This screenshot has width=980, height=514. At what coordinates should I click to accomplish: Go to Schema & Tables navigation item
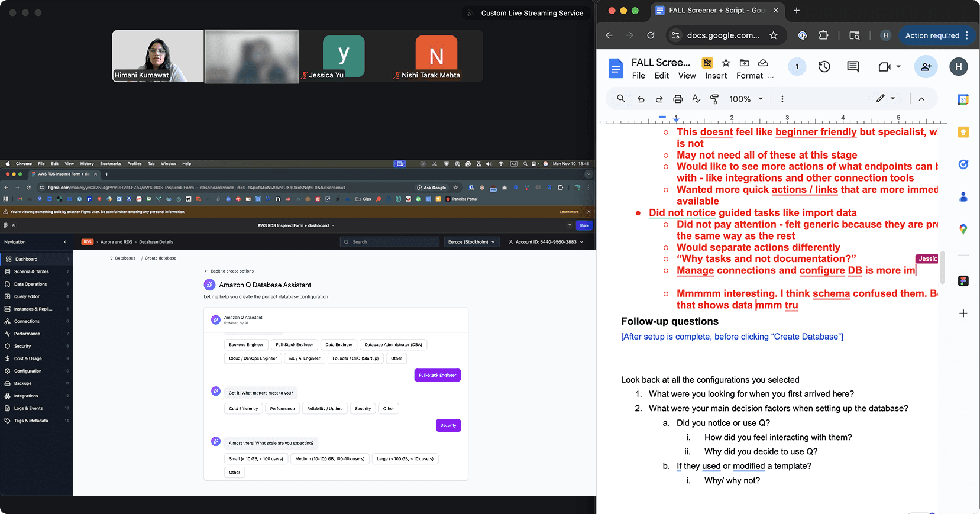click(37, 271)
